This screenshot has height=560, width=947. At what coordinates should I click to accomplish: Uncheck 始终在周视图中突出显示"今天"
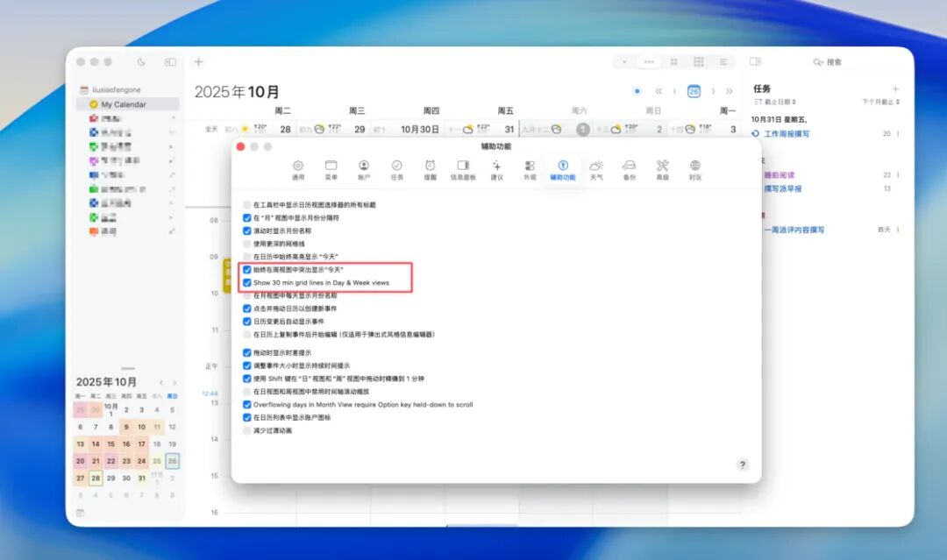coord(247,270)
